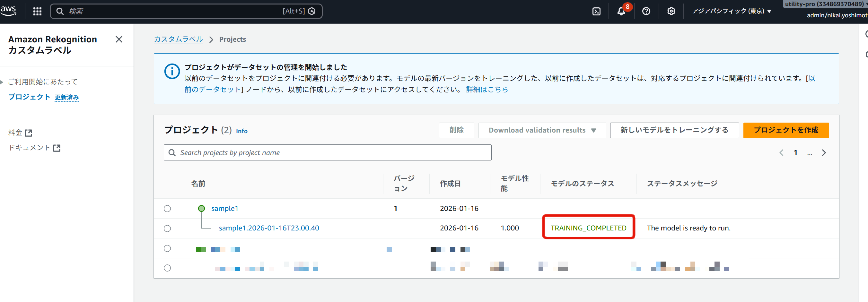
Task: Open the ドキュメント external link
Action: tap(34, 148)
